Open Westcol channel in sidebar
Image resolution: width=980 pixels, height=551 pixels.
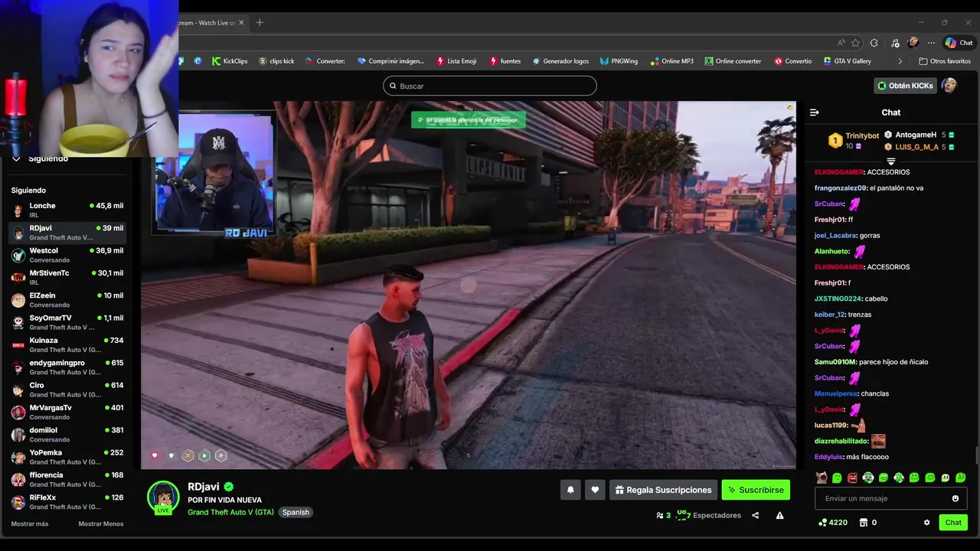(x=67, y=255)
